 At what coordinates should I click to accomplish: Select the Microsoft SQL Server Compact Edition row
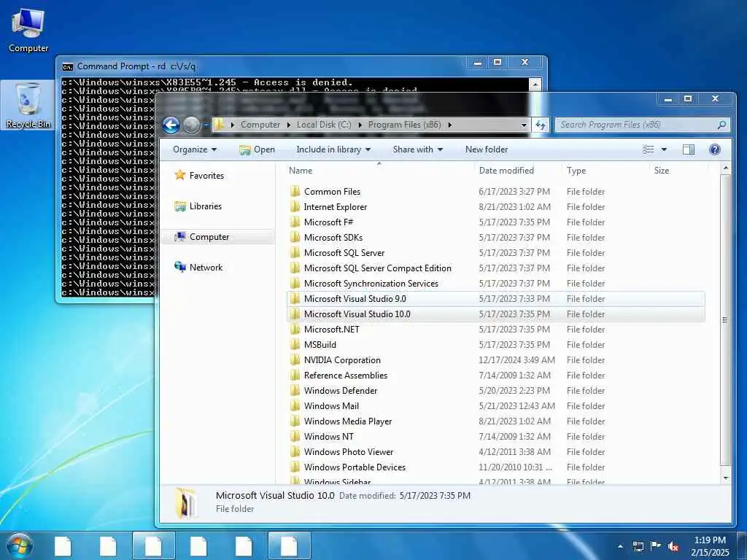(496, 268)
